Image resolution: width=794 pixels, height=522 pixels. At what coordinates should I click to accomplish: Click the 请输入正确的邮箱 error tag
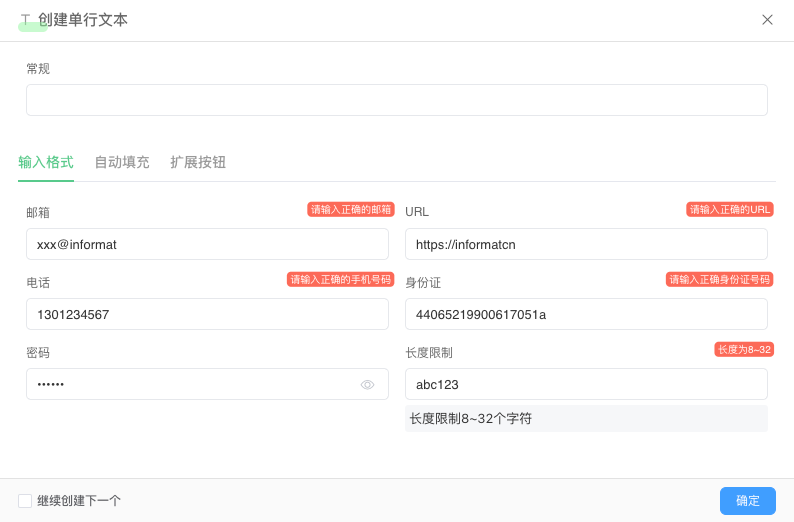350,210
